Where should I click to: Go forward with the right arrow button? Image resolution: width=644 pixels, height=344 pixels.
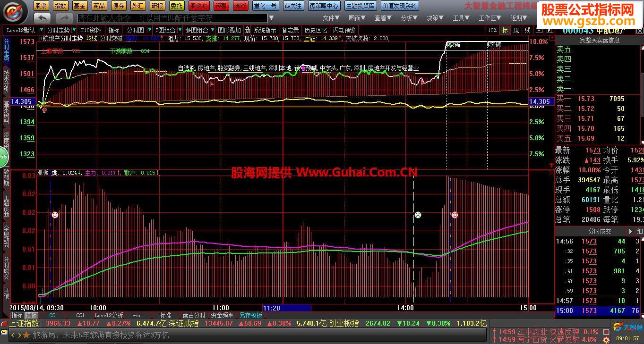[64, 18]
